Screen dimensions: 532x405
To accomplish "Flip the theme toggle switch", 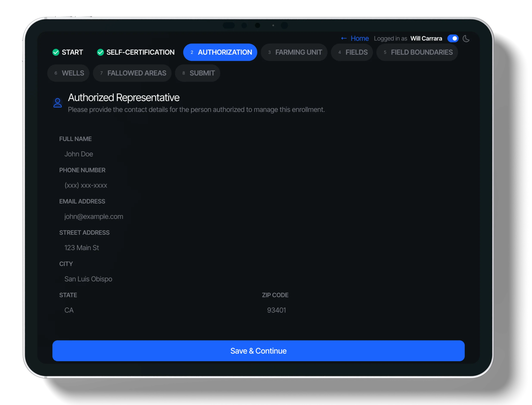I will [x=453, y=38].
